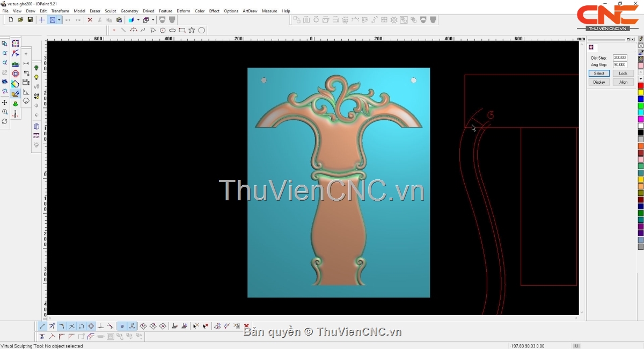Expand the wireframe box view dropdown
The width and height of the screenshot is (644, 349).
[153, 20]
